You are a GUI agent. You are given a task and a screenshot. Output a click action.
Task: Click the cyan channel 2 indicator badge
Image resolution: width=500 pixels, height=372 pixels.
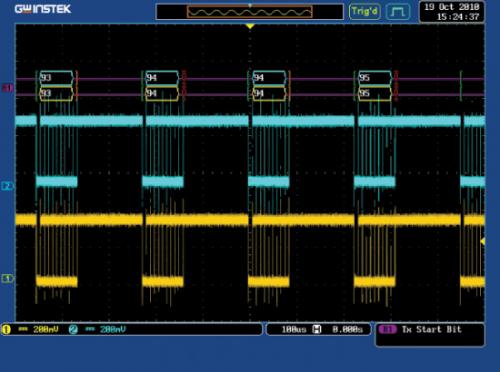point(73,330)
